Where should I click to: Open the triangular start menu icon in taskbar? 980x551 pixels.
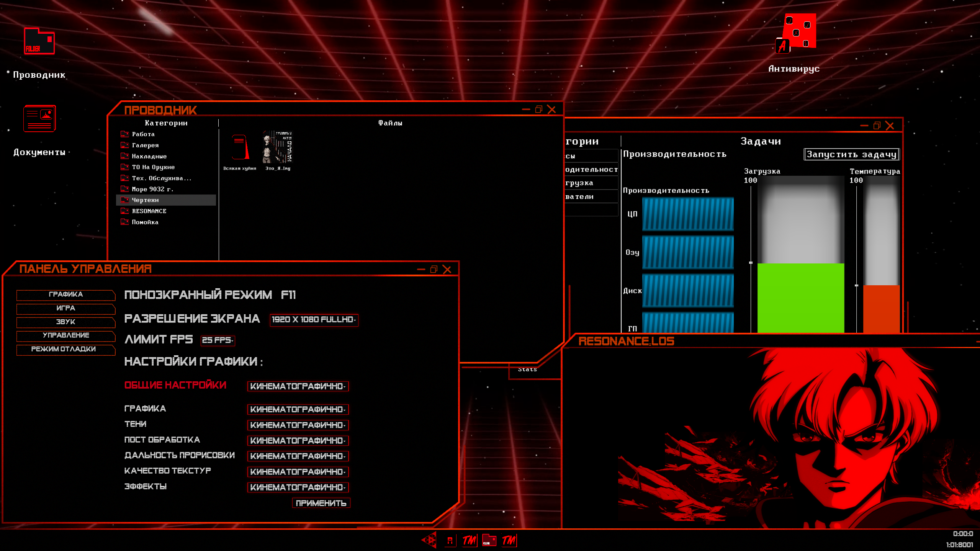(x=429, y=540)
